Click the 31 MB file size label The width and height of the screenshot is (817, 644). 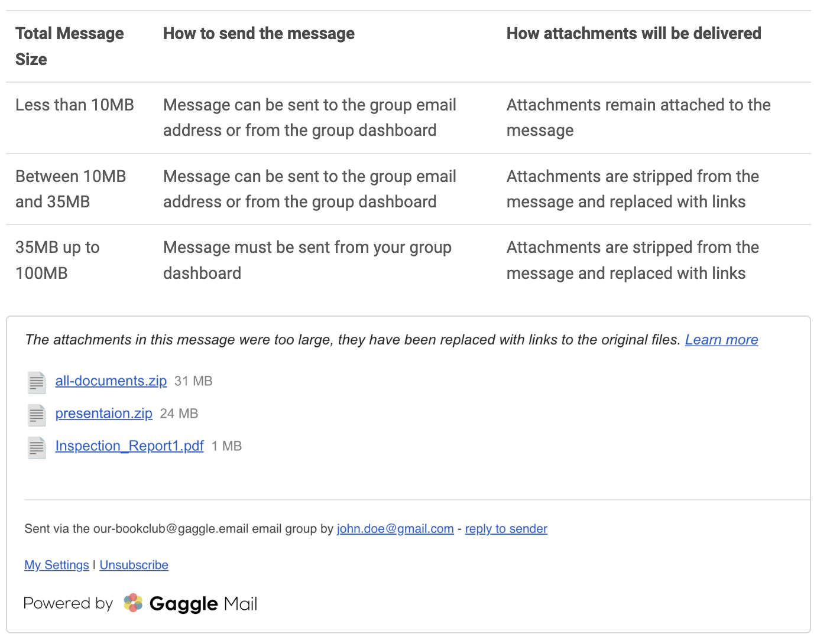click(x=193, y=381)
